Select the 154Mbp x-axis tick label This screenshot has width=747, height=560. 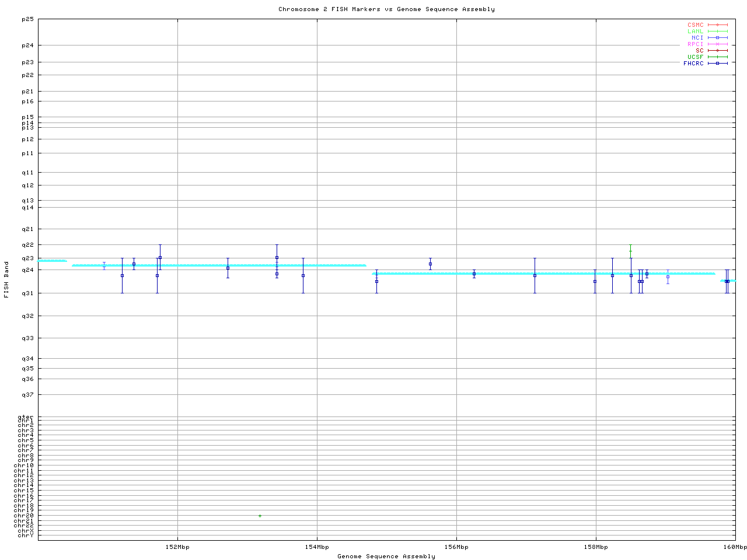tap(317, 547)
